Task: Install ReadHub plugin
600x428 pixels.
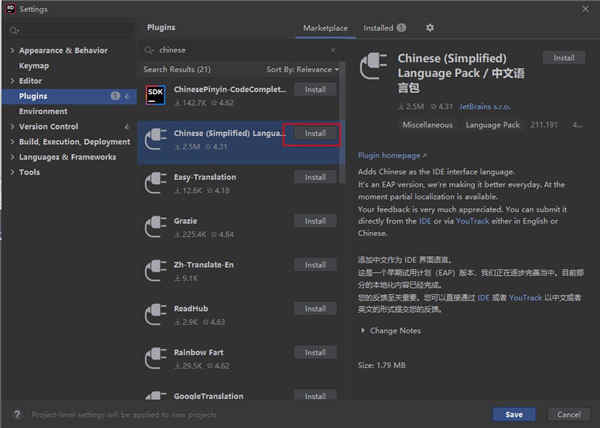Action: pyautogui.click(x=315, y=309)
